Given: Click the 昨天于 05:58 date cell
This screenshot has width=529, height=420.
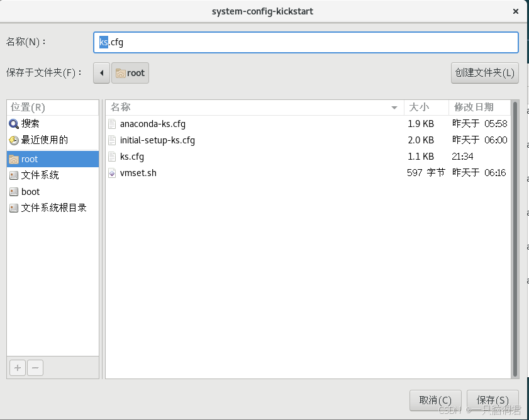Looking at the screenshot, I should (479, 124).
